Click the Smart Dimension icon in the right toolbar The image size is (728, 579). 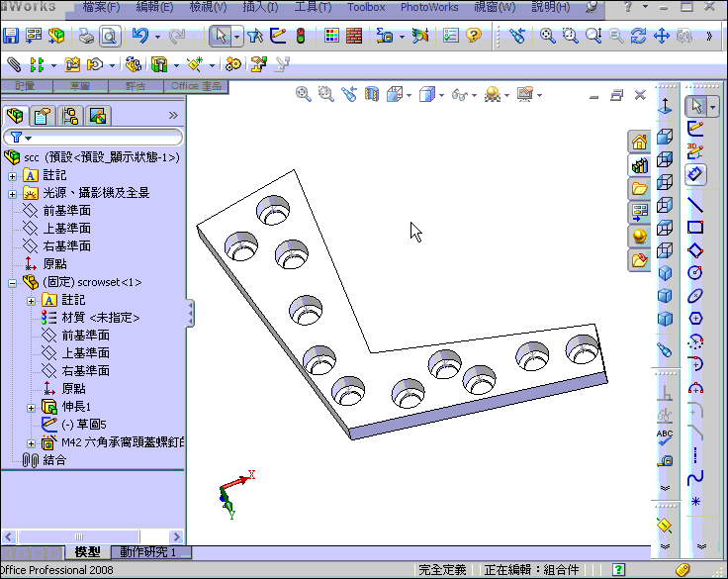[x=695, y=175]
